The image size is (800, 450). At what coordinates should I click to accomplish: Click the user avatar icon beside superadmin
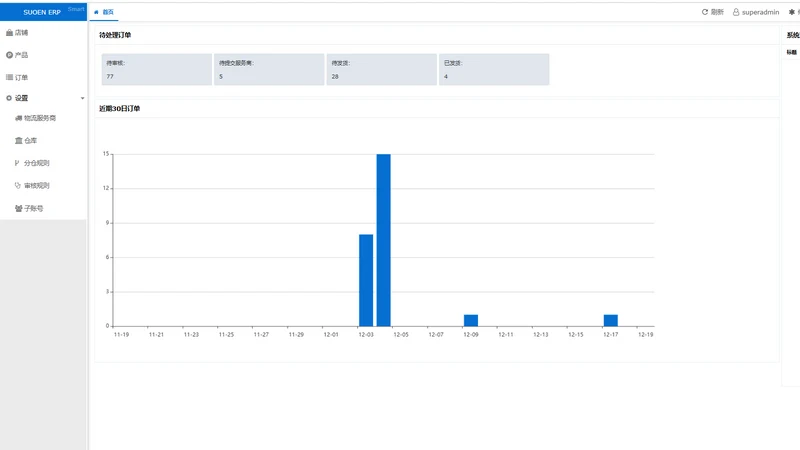[x=736, y=12]
